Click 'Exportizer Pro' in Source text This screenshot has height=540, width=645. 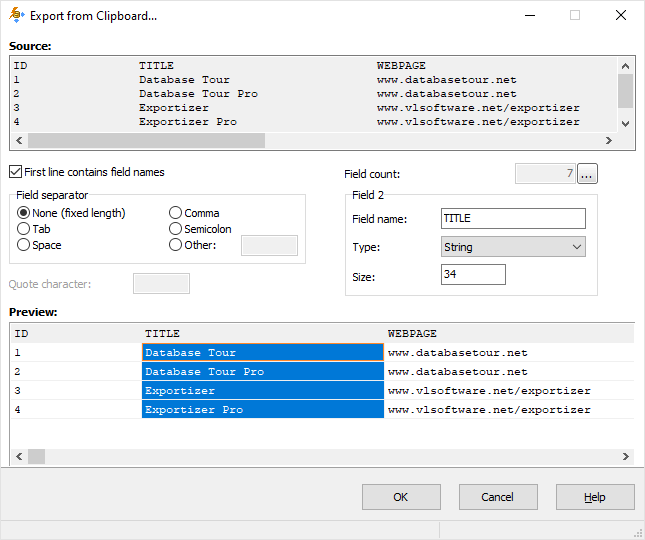[188, 122]
